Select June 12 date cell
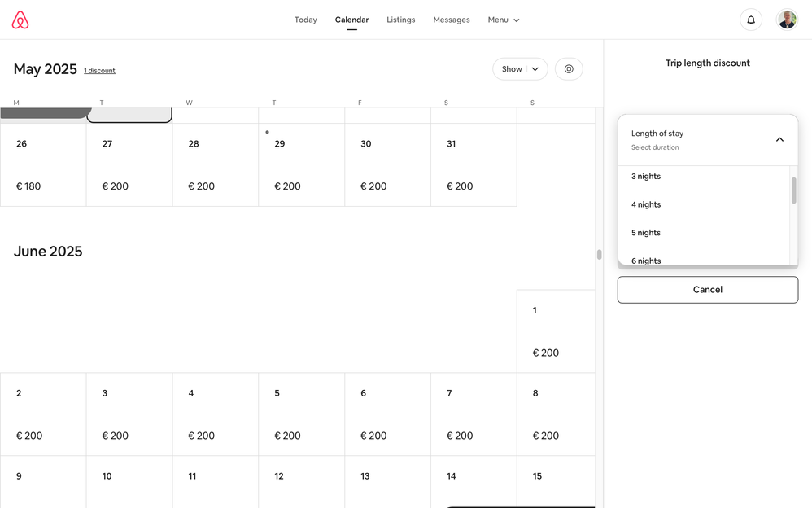Screen dimensions: 812x508 coord(301,482)
